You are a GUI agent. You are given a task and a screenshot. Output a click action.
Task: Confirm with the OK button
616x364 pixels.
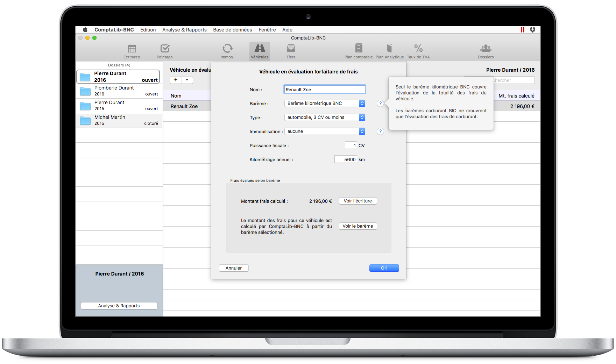pyautogui.click(x=384, y=268)
